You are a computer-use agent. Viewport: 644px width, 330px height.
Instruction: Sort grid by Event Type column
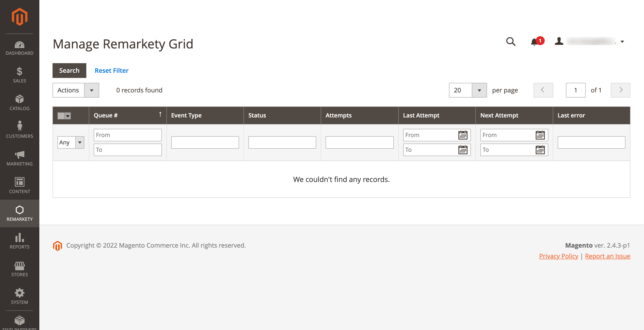tap(205, 115)
